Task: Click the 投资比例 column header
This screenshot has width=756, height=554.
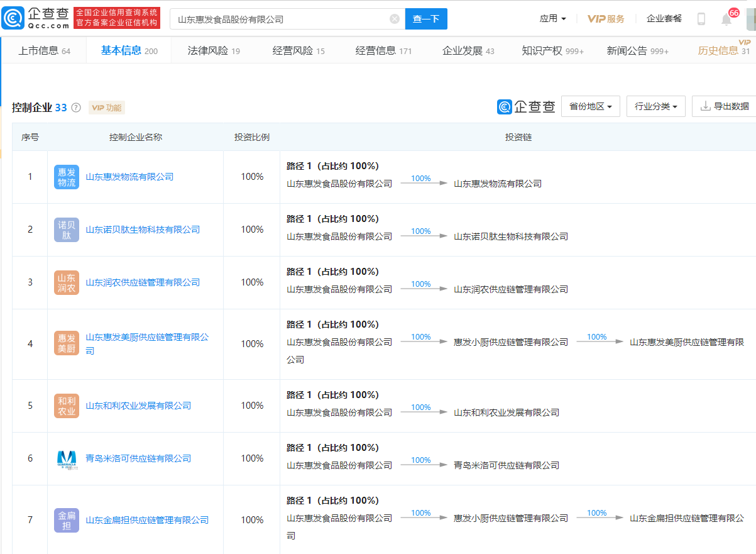Action: pos(252,137)
